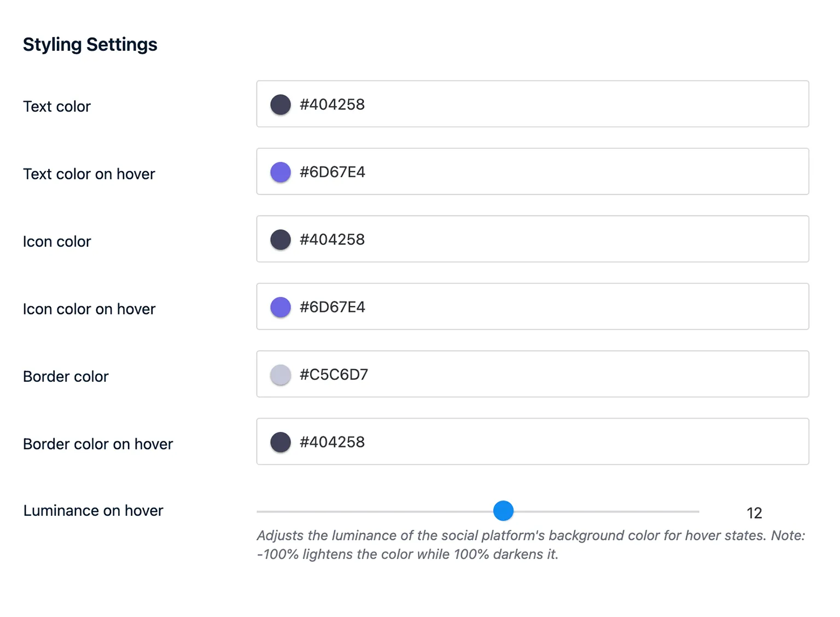Open the Icon color on hover swatch
Image resolution: width=840 pixels, height=617 pixels.
pos(281,307)
